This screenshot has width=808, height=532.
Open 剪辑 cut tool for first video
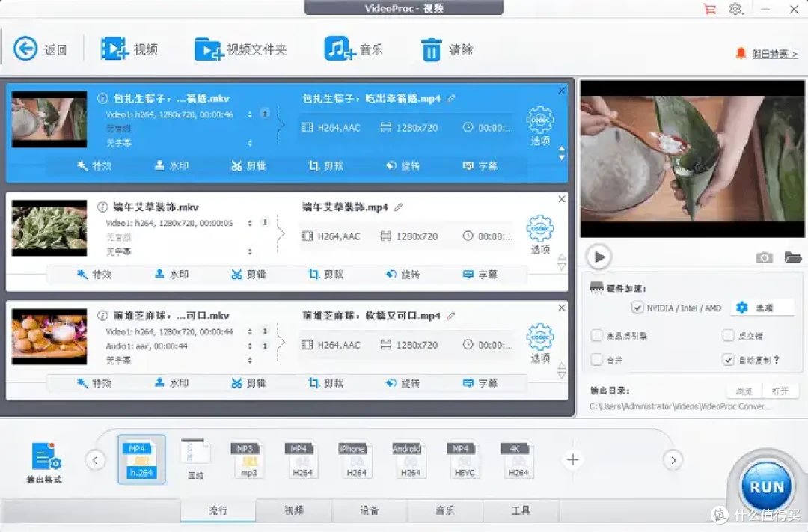(248, 165)
